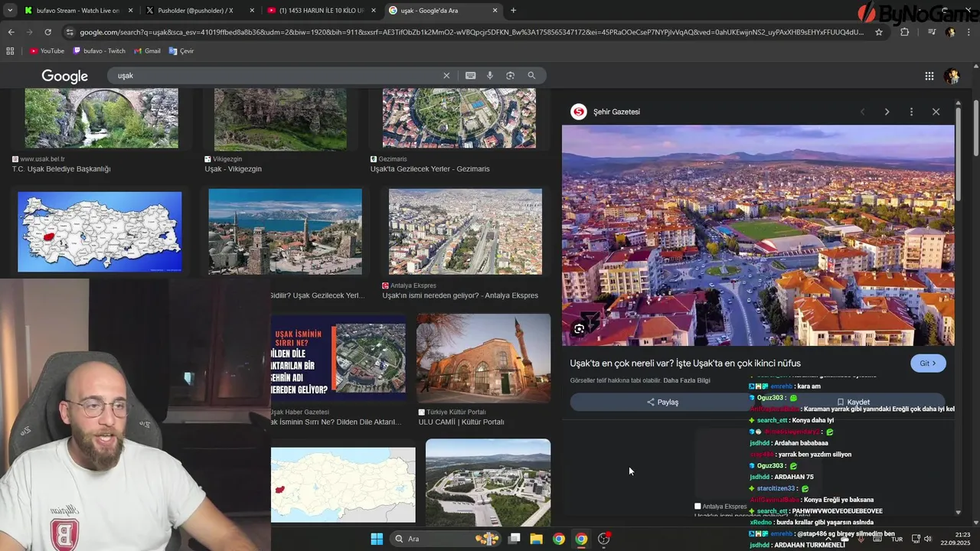Switch to the 1453 HARUN YouTube tab

pos(321,10)
